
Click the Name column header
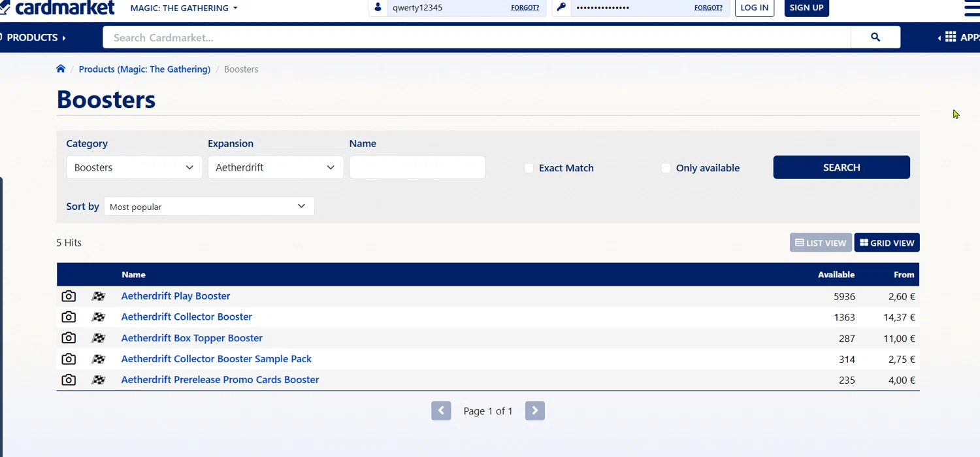pos(133,275)
